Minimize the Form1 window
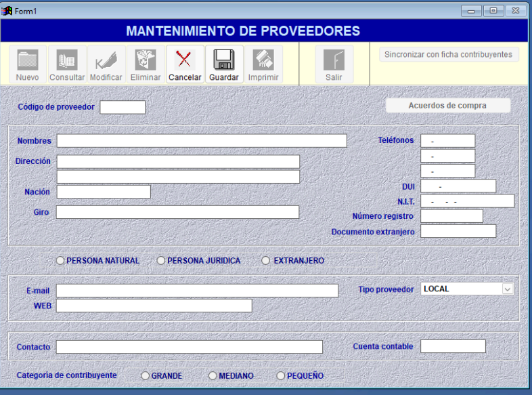This screenshot has width=532, height=395. [471, 11]
